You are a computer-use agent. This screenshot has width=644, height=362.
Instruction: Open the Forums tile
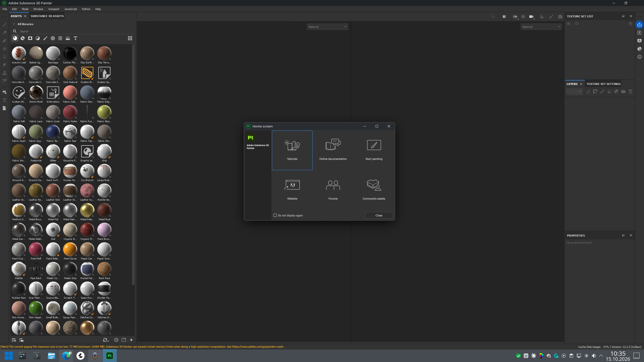point(333,190)
